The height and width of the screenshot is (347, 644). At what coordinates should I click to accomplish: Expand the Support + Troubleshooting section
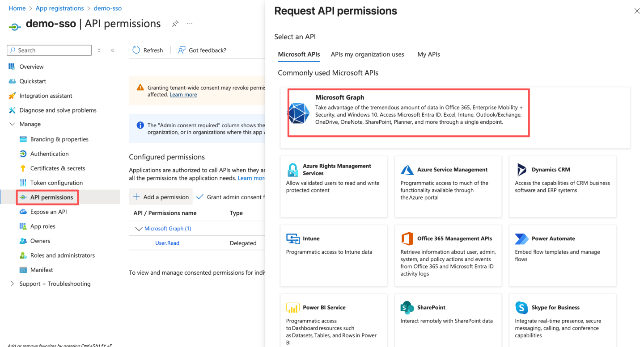click(12, 284)
